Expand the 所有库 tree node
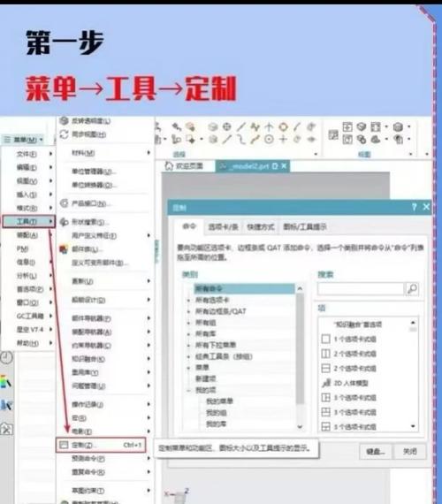Image resolution: width=442 pixels, height=504 pixels. click(188, 334)
